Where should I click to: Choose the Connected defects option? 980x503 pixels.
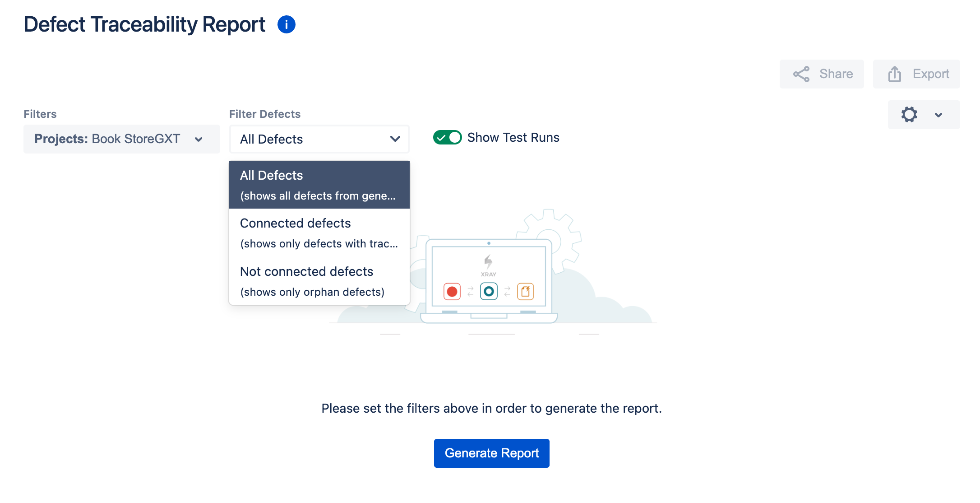pyautogui.click(x=319, y=233)
